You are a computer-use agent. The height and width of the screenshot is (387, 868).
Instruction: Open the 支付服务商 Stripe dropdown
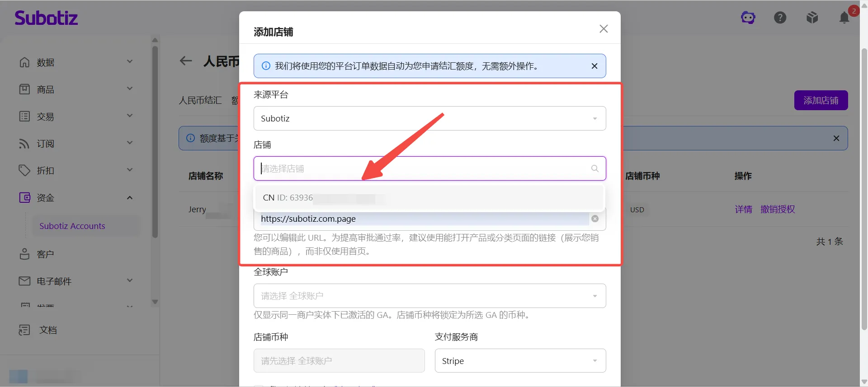point(520,361)
